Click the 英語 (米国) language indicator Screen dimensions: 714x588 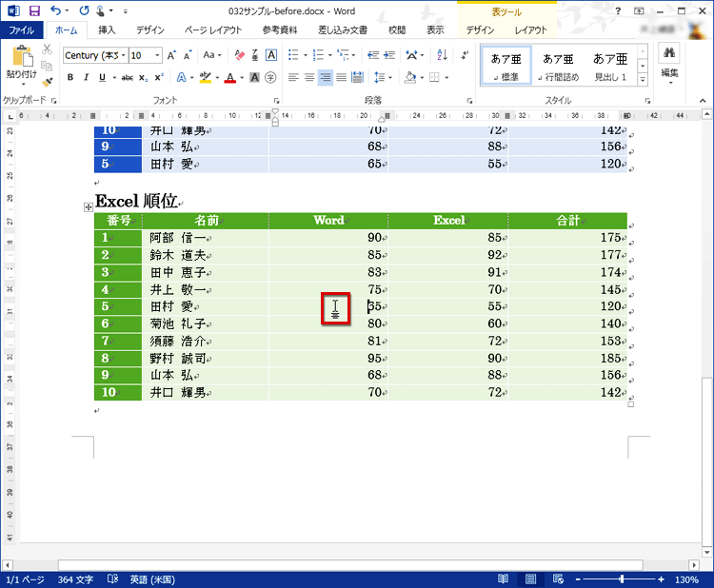point(152,579)
